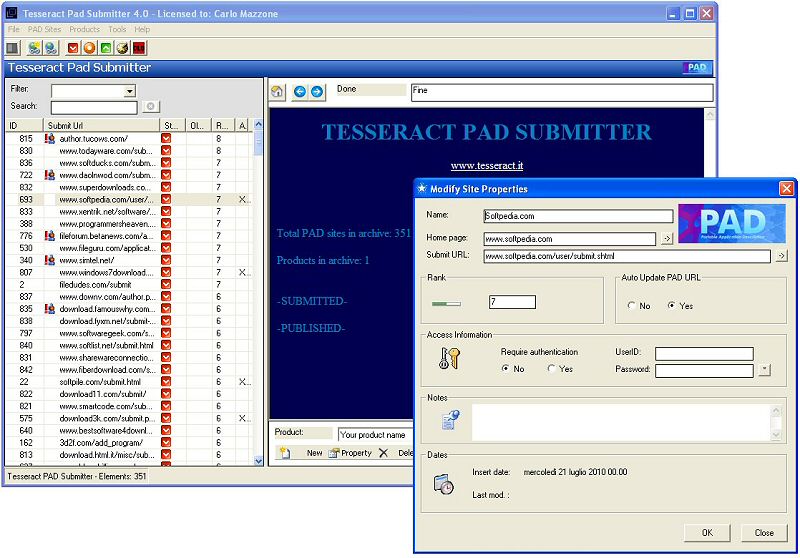Sort by the Submit Url column header
The width and height of the screenshot is (800, 558).
pyautogui.click(x=102, y=125)
